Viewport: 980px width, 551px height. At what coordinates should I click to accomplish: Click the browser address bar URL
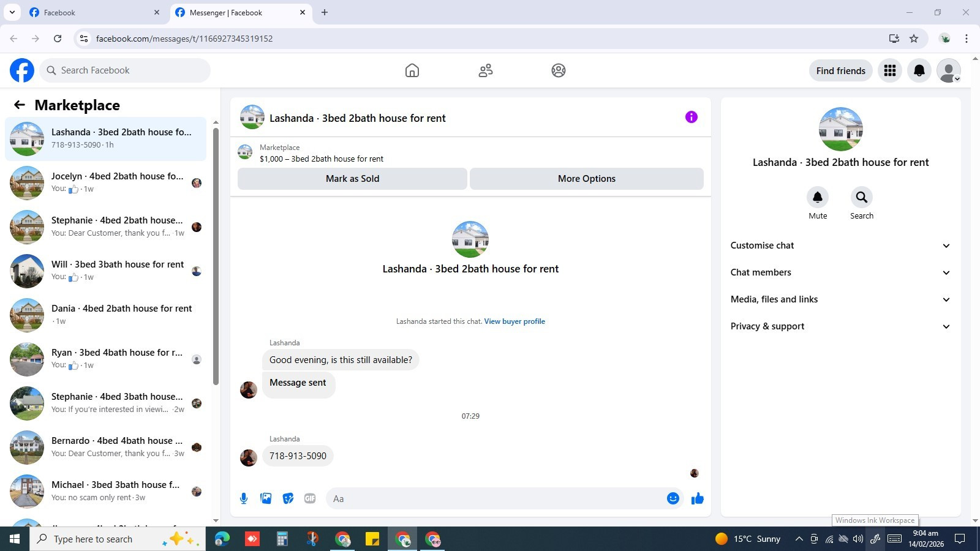[184, 39]
